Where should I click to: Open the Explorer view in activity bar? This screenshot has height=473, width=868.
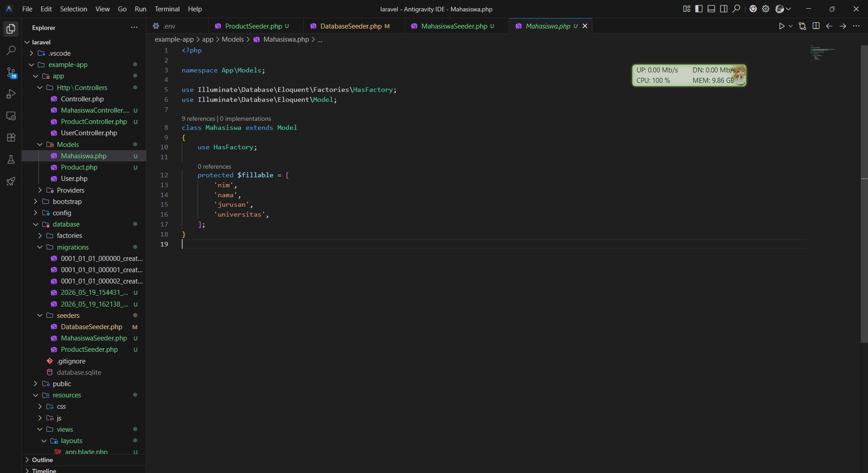pyautogui.click(x=11, y=29)
